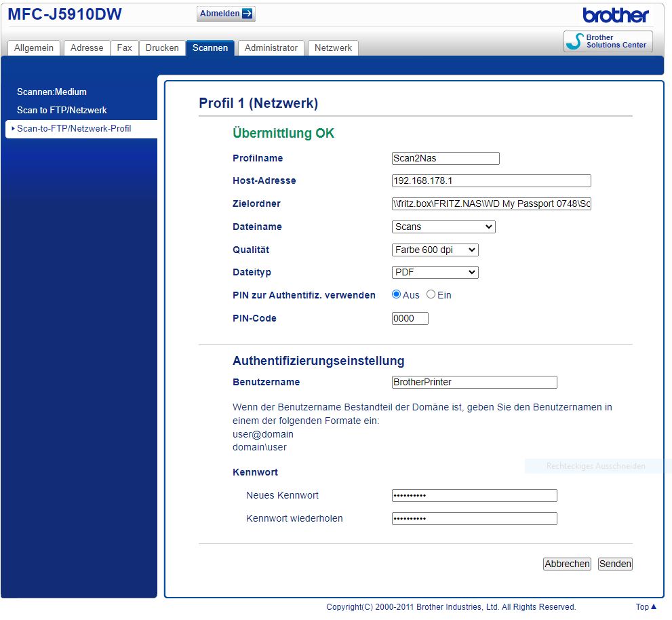672x620 pixels.
Task: Click the Brother Industries copyright text
Action: pyautogui.click(x=451, y=607)
